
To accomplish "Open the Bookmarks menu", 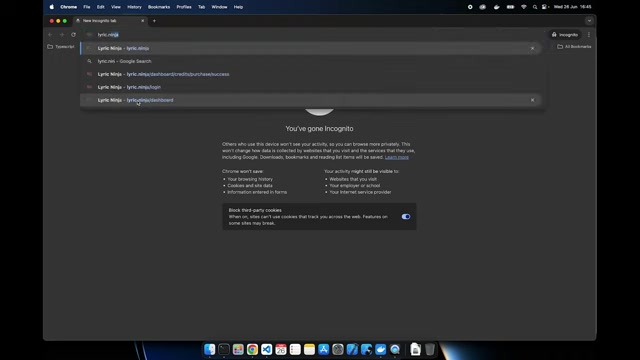I will [x=159, y=7].
